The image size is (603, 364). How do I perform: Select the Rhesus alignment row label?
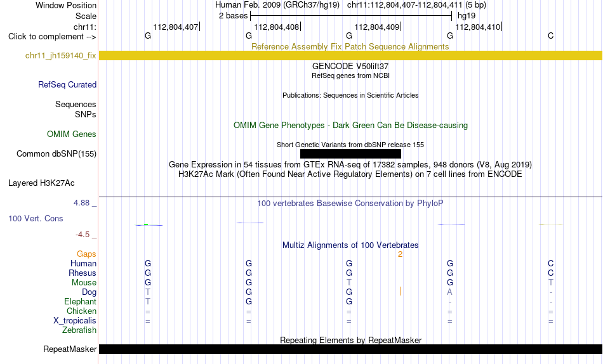coord(83,273)
